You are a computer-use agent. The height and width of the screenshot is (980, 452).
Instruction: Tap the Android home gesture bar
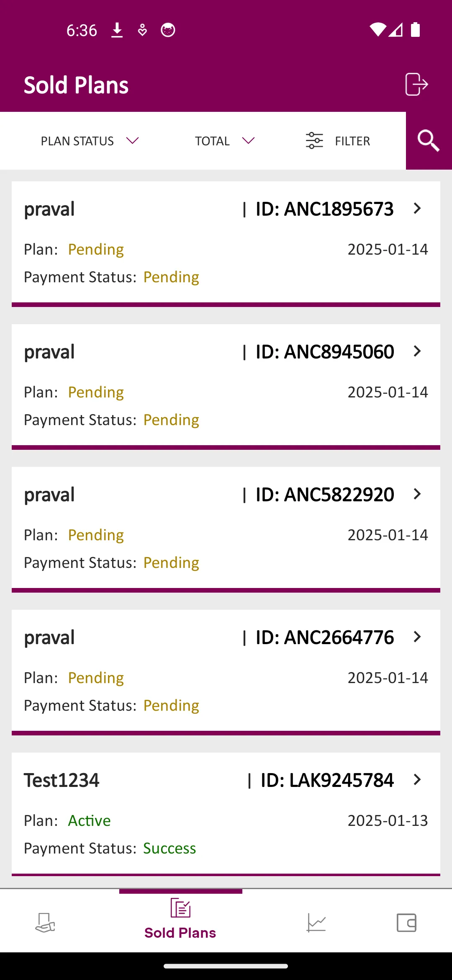coord(226,966)
